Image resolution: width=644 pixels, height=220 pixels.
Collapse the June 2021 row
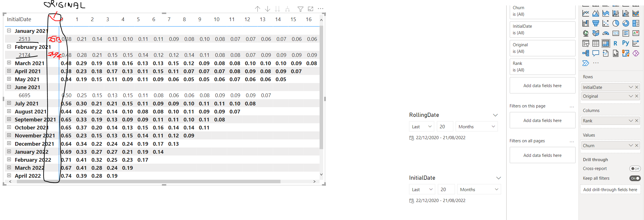click(x=9, y=87)
